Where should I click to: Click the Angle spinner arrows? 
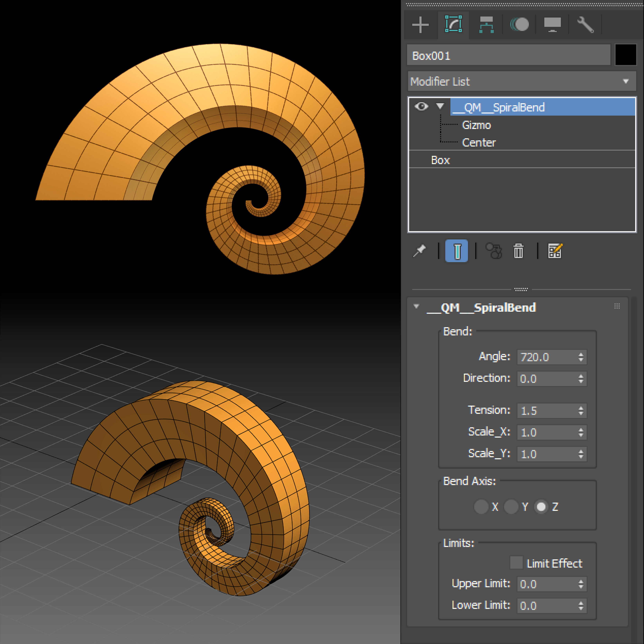tap(581, 357)
